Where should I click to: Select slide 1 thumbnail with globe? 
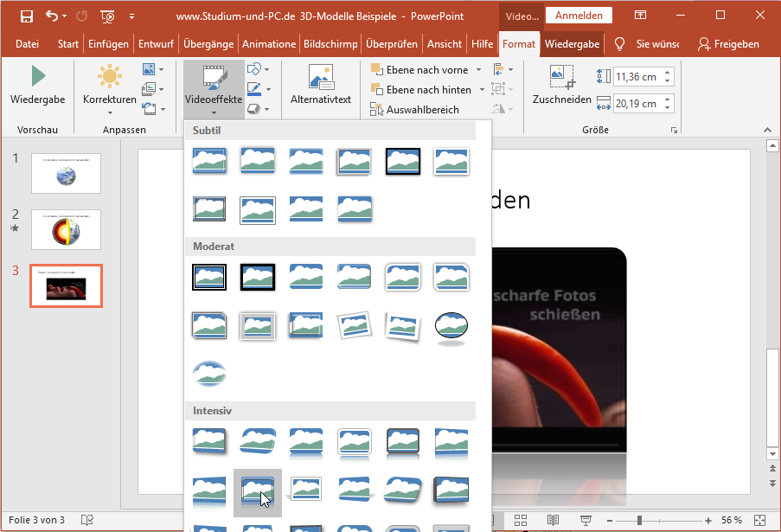tap(66, 173)
